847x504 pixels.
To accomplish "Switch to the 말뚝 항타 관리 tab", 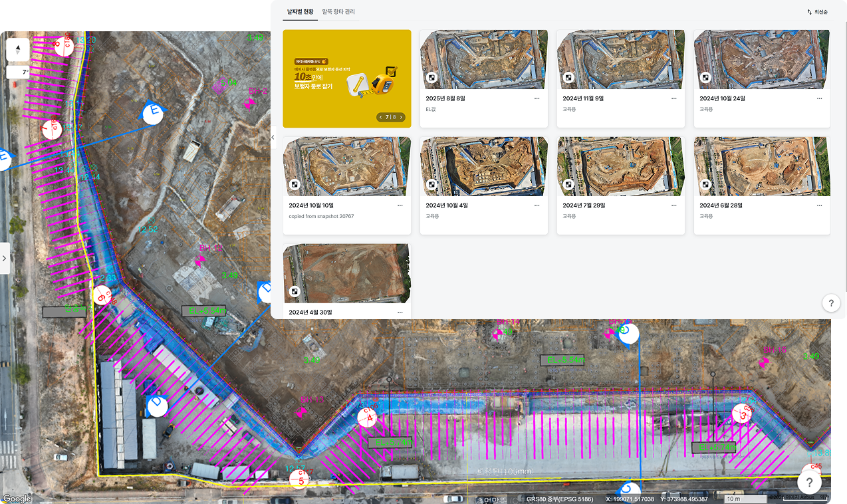I will tap(338, 11).
